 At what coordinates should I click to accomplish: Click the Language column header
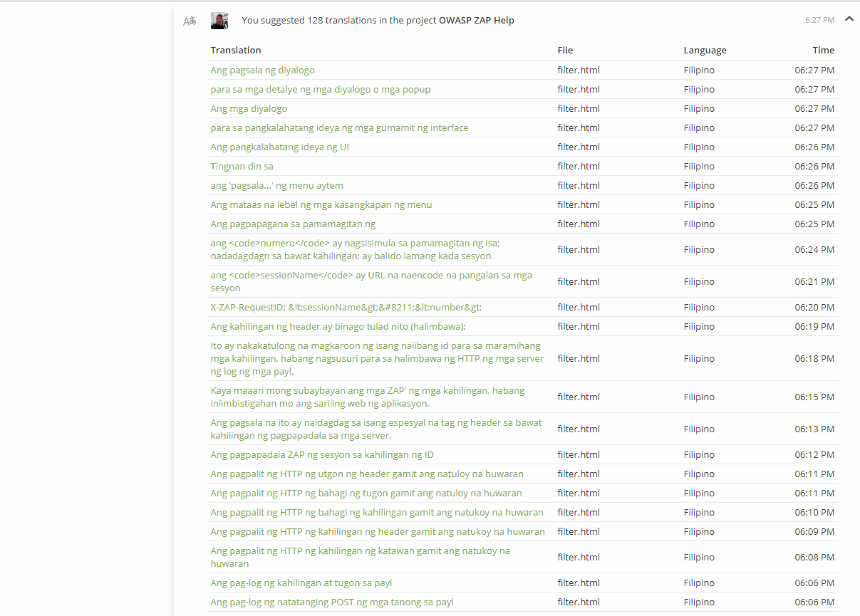705,50
